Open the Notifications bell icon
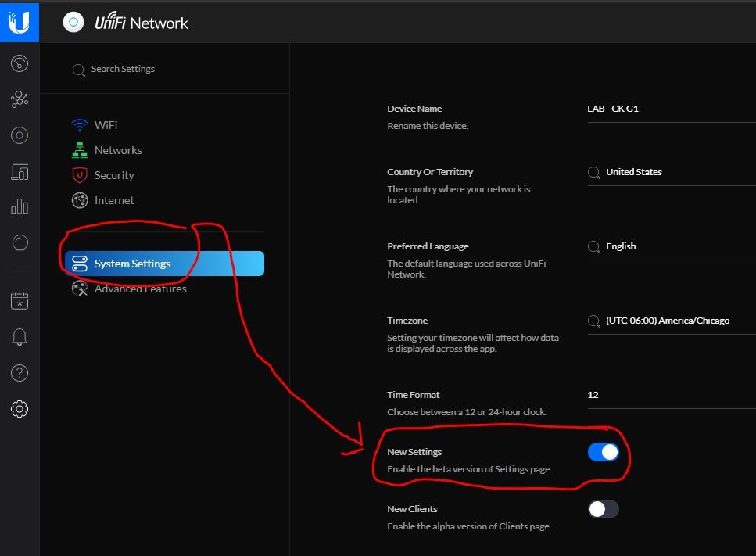 [x=20, y=337]
